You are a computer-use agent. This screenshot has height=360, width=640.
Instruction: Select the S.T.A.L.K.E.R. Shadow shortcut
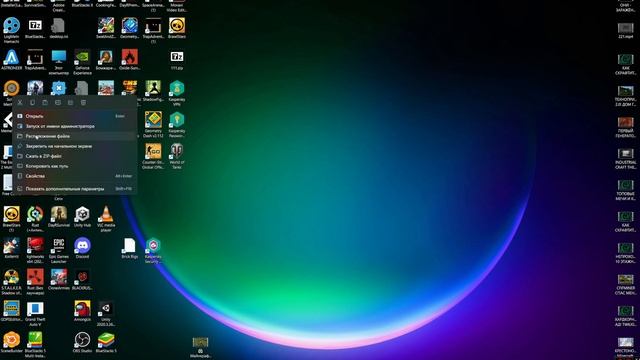coord(11,282)
